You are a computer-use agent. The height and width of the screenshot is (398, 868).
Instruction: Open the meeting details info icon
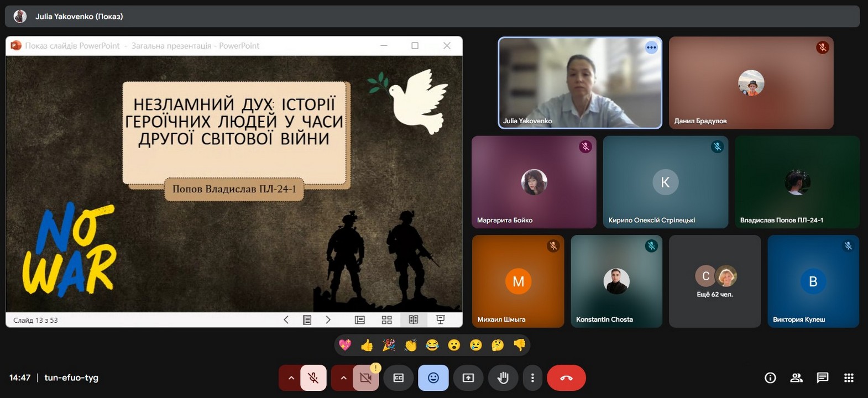coord(770,378)
